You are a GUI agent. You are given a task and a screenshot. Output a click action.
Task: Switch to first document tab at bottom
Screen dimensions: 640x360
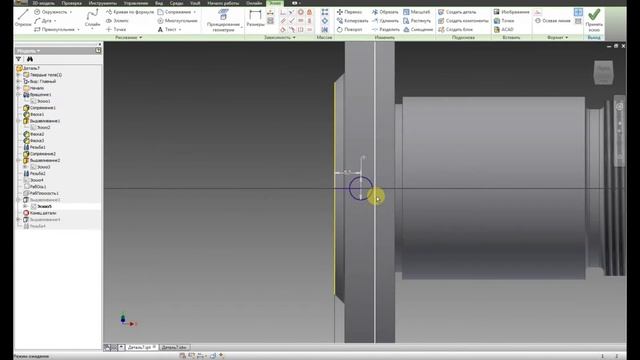click(141, 347)
